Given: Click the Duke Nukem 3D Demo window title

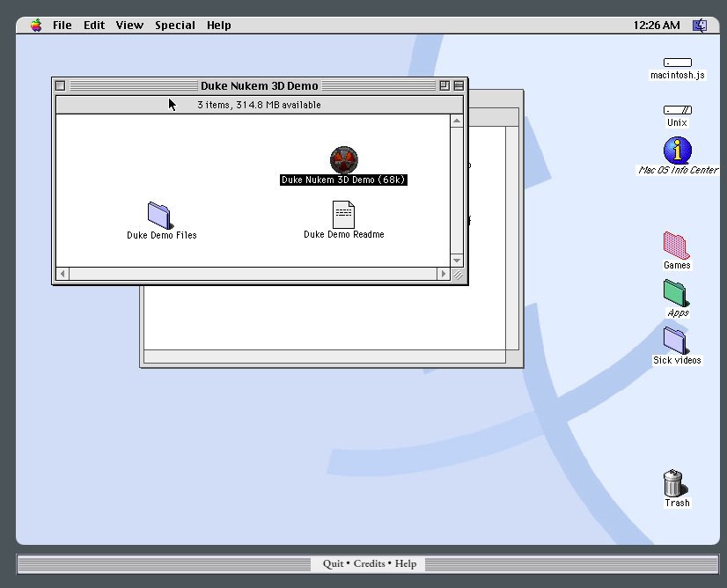Looking at the screenshot, I should tap(259, 85).
